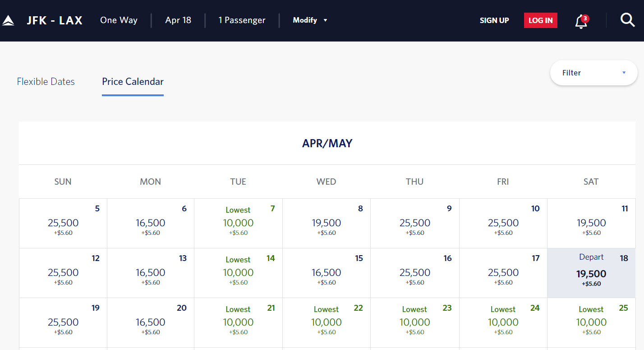Screen dimensions: 644x350
Task: Pick the 16,500 fare on April 6
Action: point(151,223)
